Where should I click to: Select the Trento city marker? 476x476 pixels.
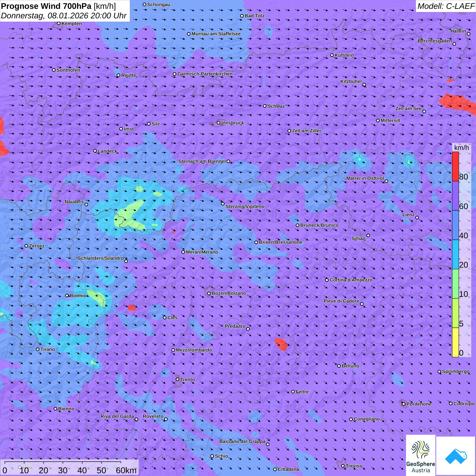[x=177, y=379]
